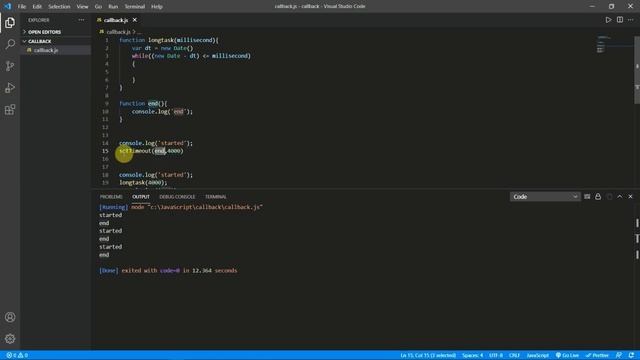This screenshot has height=360, width=640.
Task: Change language mode JavaScript
Action: pyautogui.click(x=538, y=355)
